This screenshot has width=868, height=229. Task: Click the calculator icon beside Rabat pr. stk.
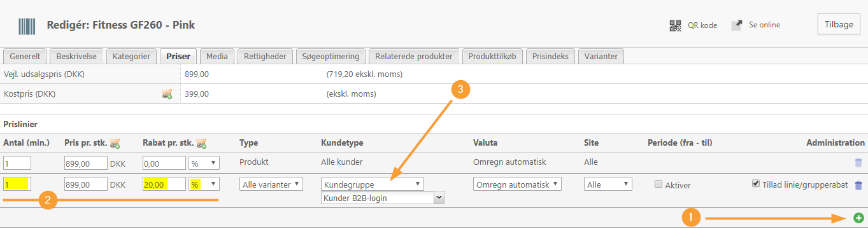[x=201, y=143]
